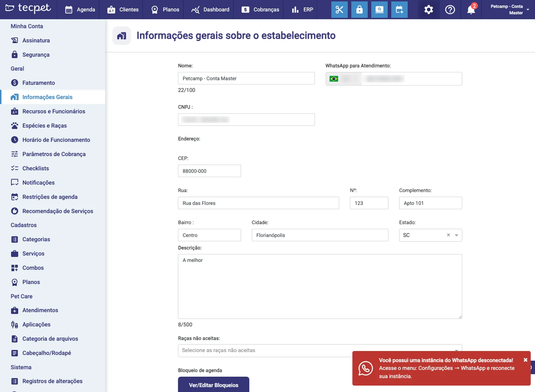Click the WhatsApp phone icon in the alert
The width and height of the screenshot is (535, 392).
pyautogui.click(x=366, y=368)
